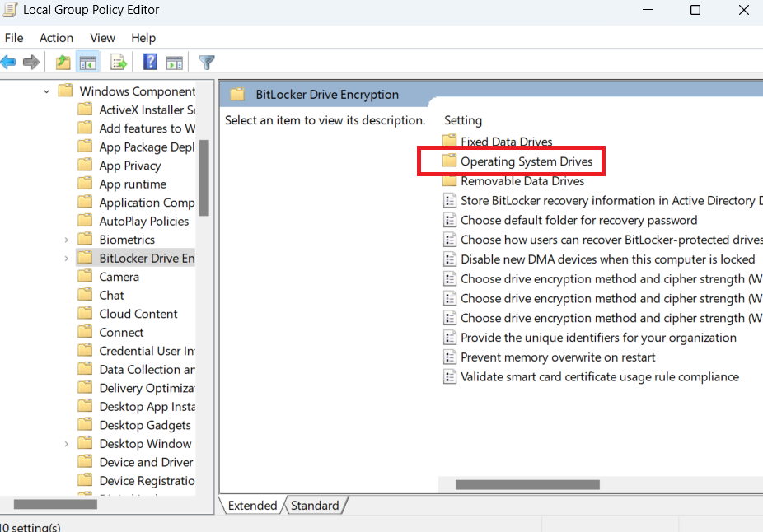Select Validate smart card certificate usage rule
The width and height of the screenshot is (763, 532).
(600, 377)
